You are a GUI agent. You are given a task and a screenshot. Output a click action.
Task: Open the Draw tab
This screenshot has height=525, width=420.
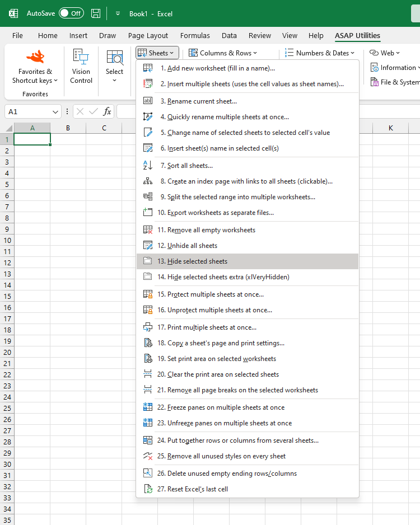pos(108,35)
